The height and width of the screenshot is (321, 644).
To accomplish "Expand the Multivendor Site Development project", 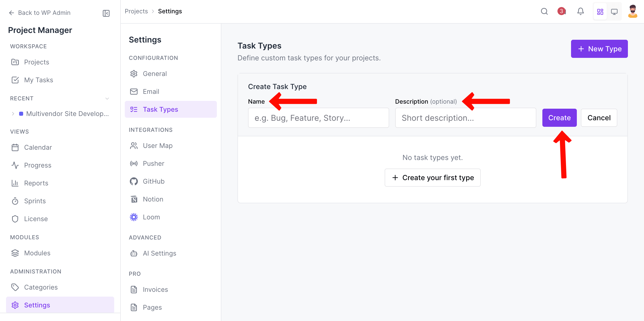I will 13,113.
